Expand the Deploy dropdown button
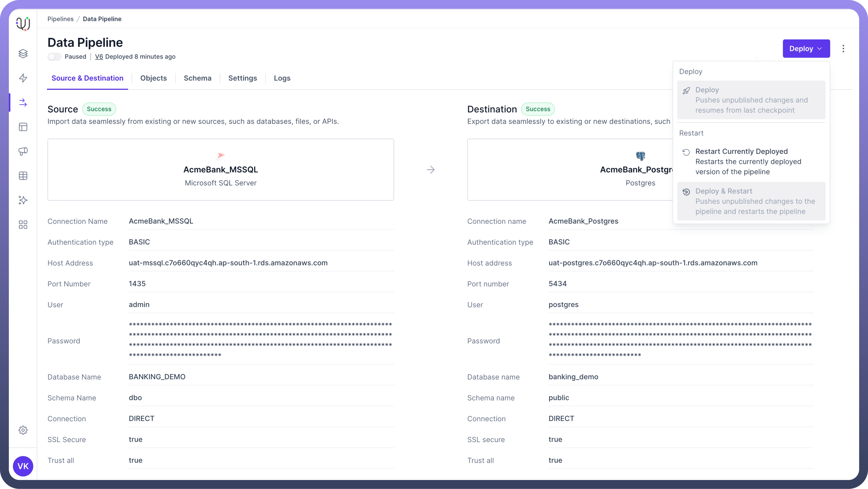 tap(806, 49)
